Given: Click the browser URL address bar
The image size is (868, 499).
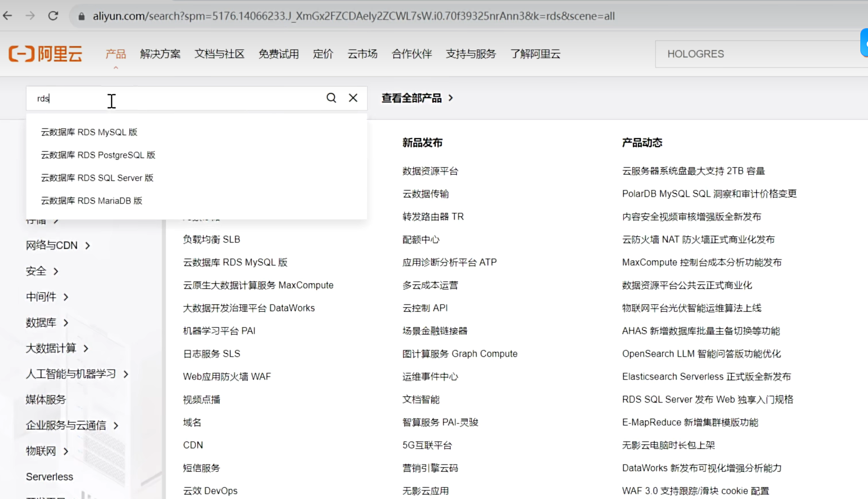Looking at the screenshot, I should point(353,16).
